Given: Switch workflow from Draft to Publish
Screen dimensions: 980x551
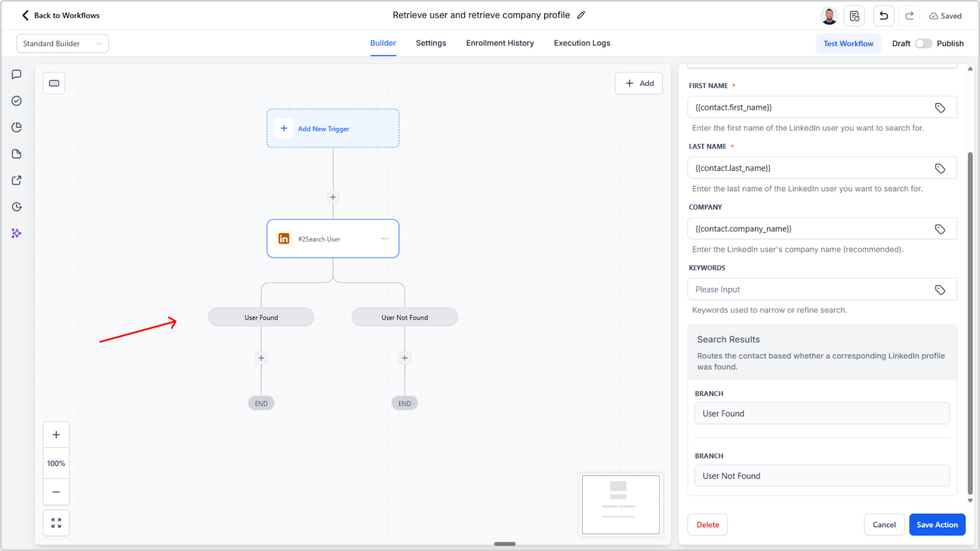Looking at the screenshot, I should (x=924, y=43).
